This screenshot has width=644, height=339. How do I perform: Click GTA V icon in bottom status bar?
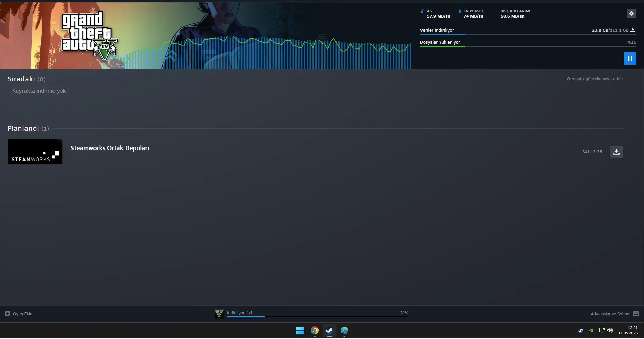click(x=219, y=314)
